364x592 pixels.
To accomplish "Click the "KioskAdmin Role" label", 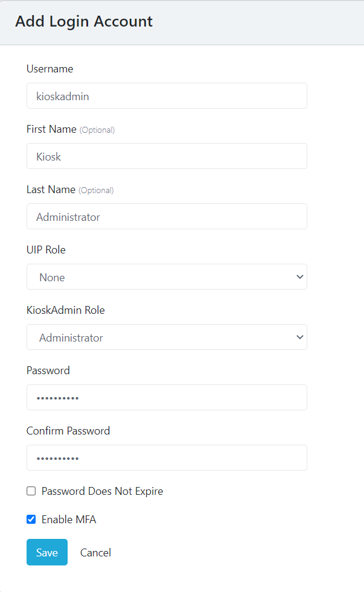I will tap(65, 310).
